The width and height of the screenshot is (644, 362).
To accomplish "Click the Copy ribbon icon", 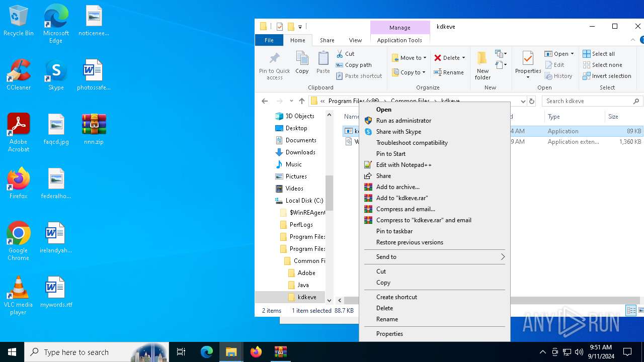I will click(x=302, y=59).
